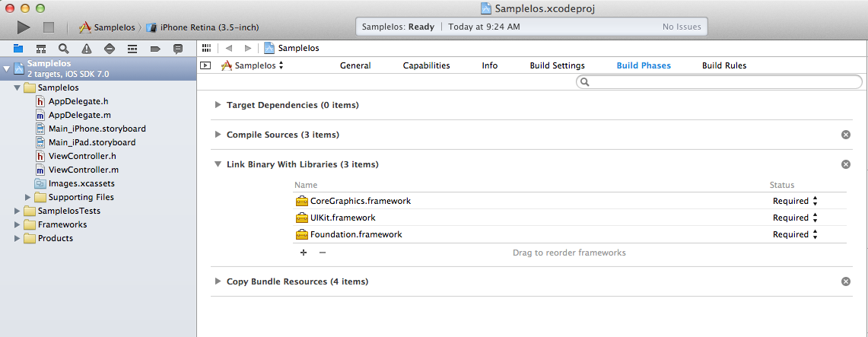Switch to the Build Rules tab
Image resolution: width=868 pixels, height=337 pixels.
pyautogui.click(x=724, y=65)
